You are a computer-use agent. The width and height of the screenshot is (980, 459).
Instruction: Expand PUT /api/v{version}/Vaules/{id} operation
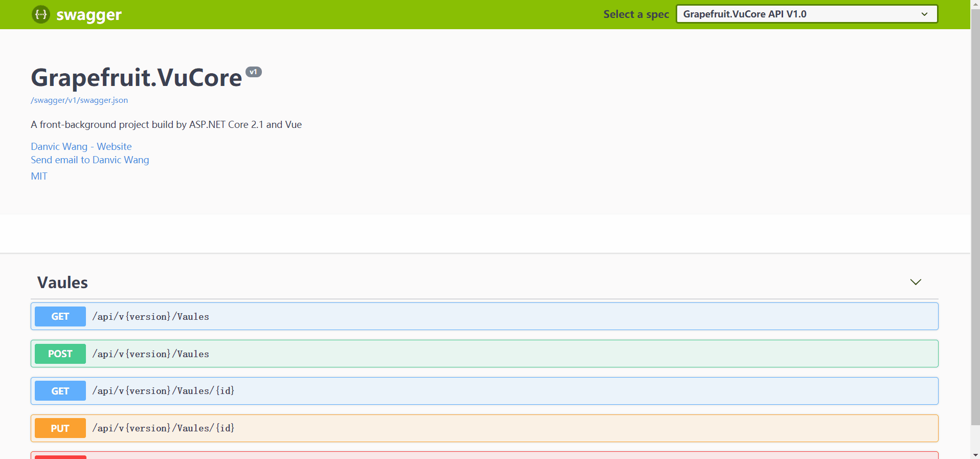484,428
